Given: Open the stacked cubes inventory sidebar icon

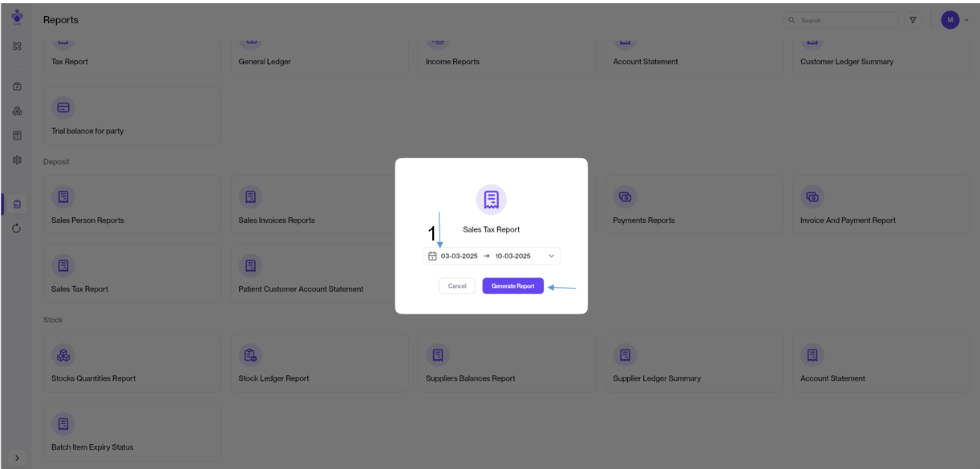Looking at the screenshot, I should click(x=17, y=111).
